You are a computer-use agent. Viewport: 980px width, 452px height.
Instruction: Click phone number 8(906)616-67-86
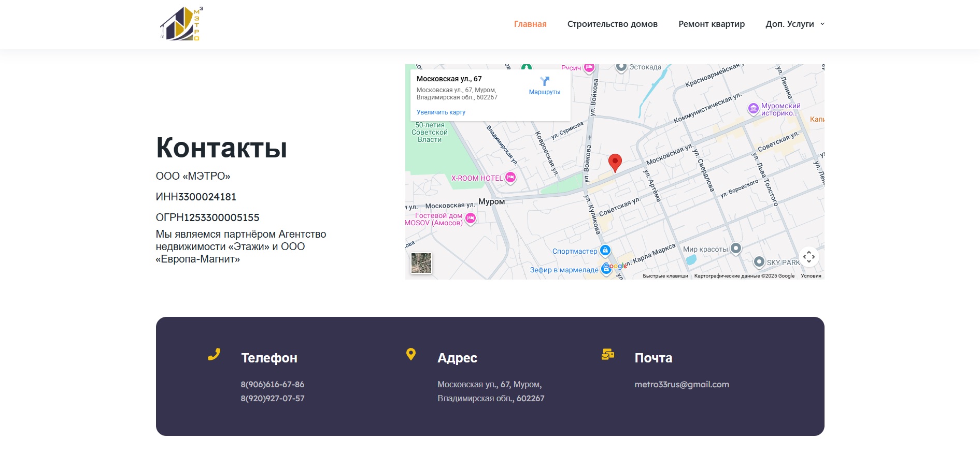(272, 385)
